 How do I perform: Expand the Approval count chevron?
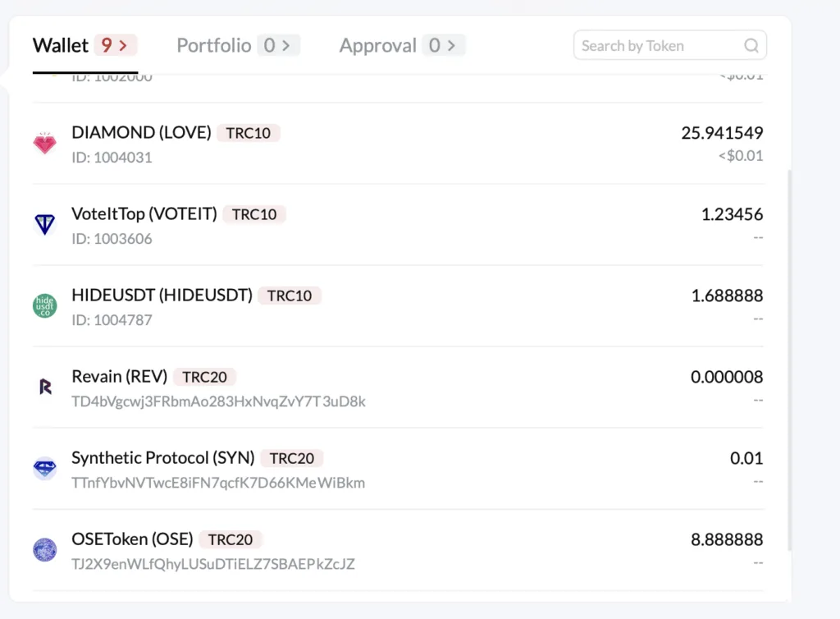pos(452,46)
